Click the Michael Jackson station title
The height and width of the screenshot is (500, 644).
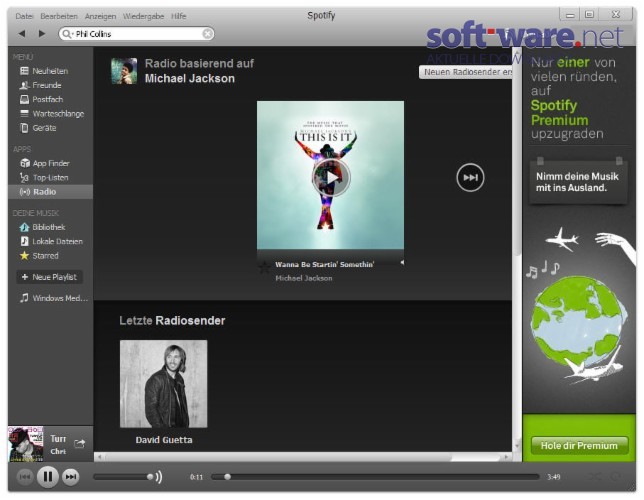coord(190,78)
